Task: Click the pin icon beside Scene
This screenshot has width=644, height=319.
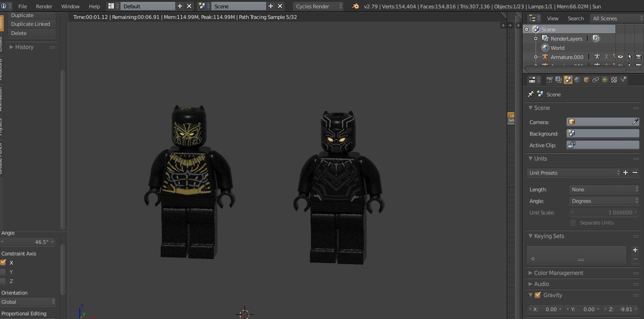Action: pos(531,94)
